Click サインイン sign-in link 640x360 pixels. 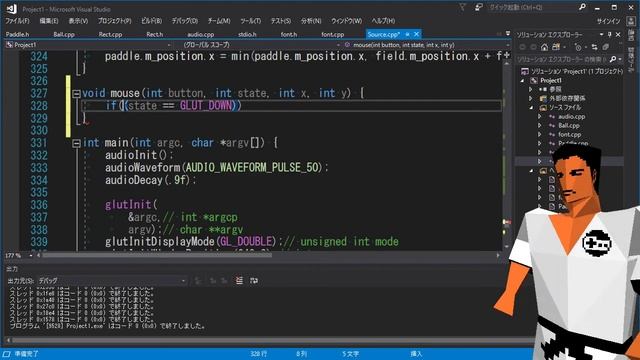point(609,21)
